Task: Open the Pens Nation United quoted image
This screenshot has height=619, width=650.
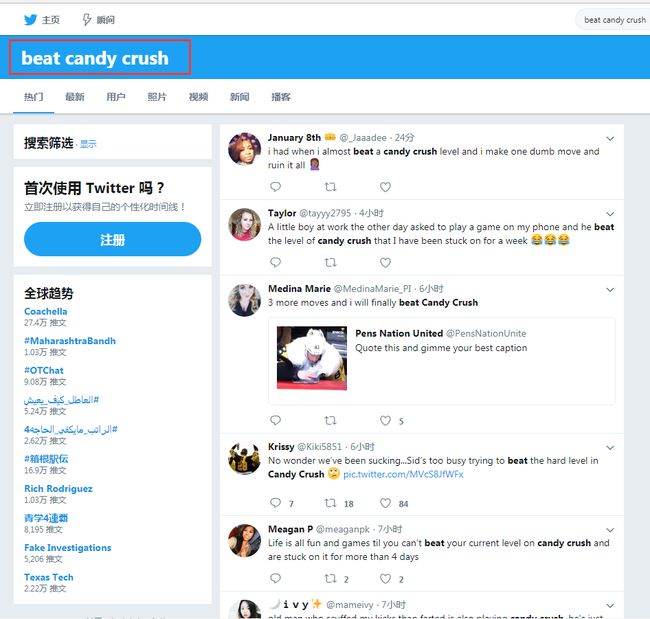Action: click(312, 358)
